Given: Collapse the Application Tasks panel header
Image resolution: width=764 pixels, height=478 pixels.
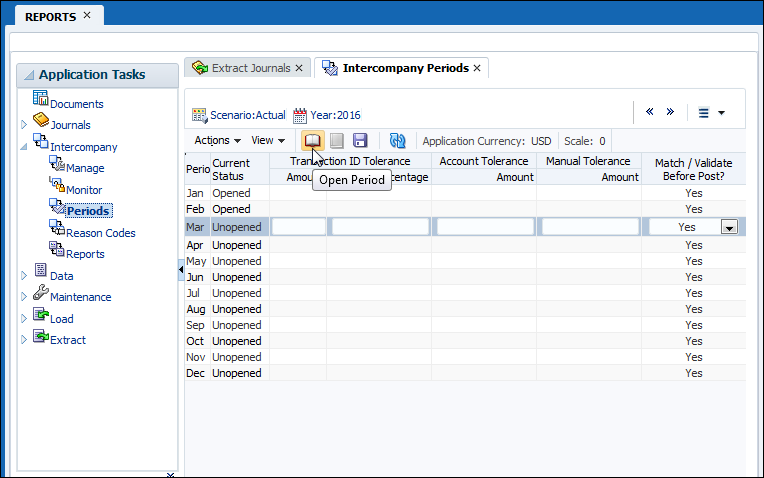Looking at the screenshot, I should (x=27, y=75).
